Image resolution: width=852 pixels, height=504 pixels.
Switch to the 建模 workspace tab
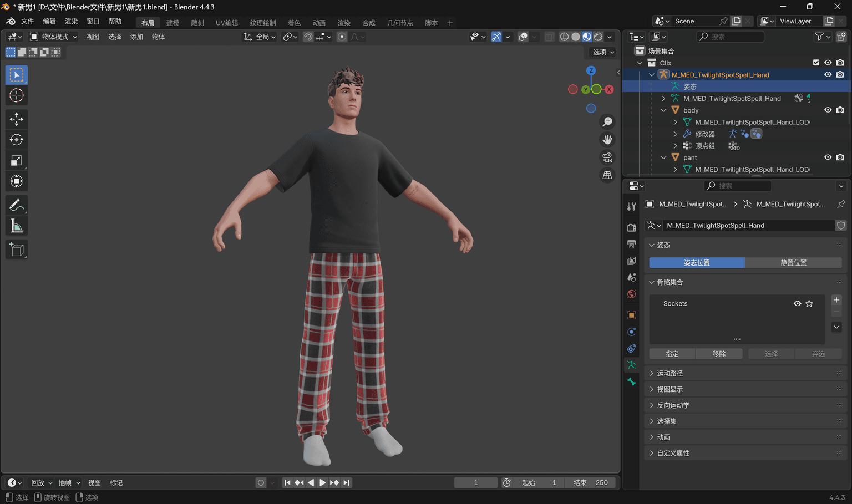click(173, 23)
